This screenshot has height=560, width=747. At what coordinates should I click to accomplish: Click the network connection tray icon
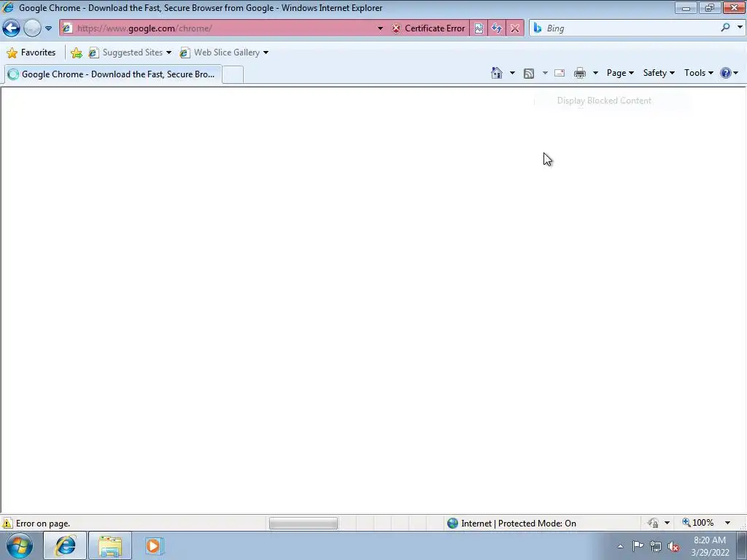[x=656, y=547]
